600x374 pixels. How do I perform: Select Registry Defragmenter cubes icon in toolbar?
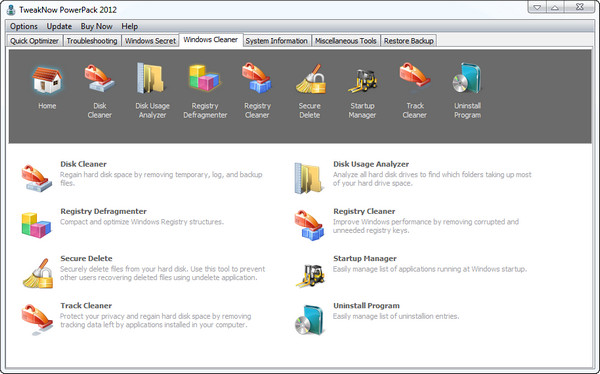(205, 78)
